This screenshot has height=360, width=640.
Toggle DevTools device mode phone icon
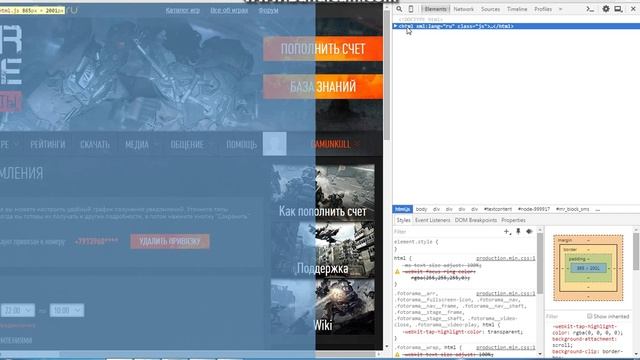[x=411, y=9]
